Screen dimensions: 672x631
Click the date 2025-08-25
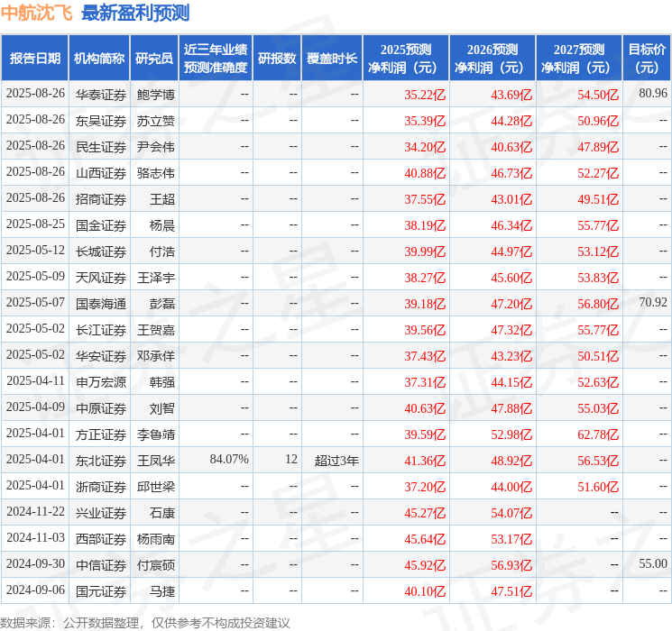35,224
